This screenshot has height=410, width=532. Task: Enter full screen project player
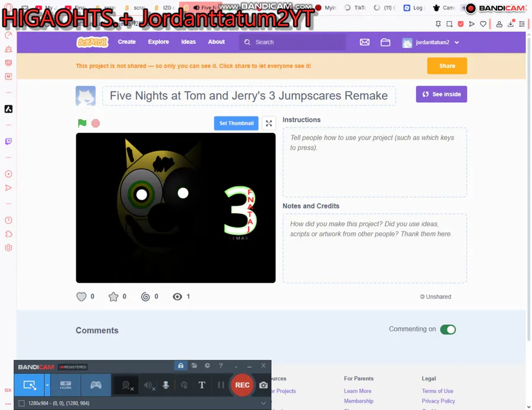click(269, 123)
